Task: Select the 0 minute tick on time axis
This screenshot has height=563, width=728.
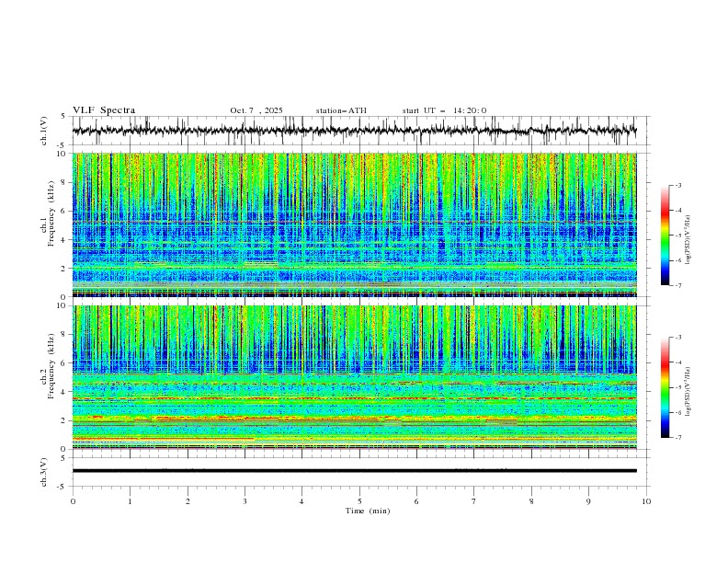Action: point(73,500)
